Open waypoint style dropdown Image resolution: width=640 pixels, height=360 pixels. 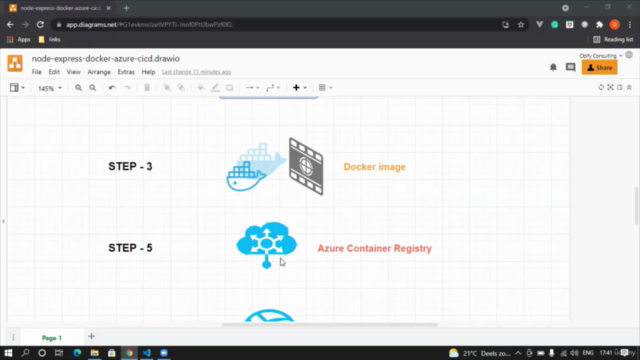273,88
